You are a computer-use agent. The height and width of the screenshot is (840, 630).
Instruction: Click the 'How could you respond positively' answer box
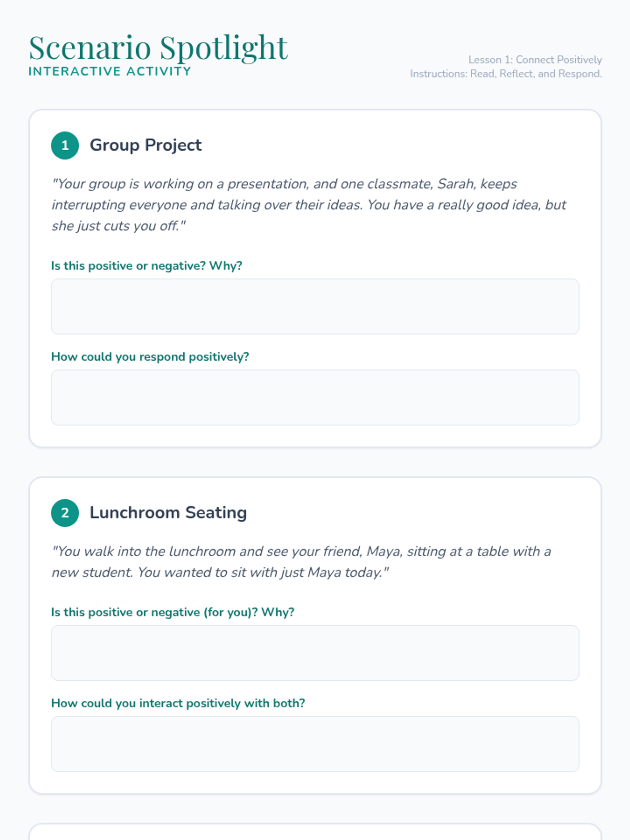click(x=315, y=397)
